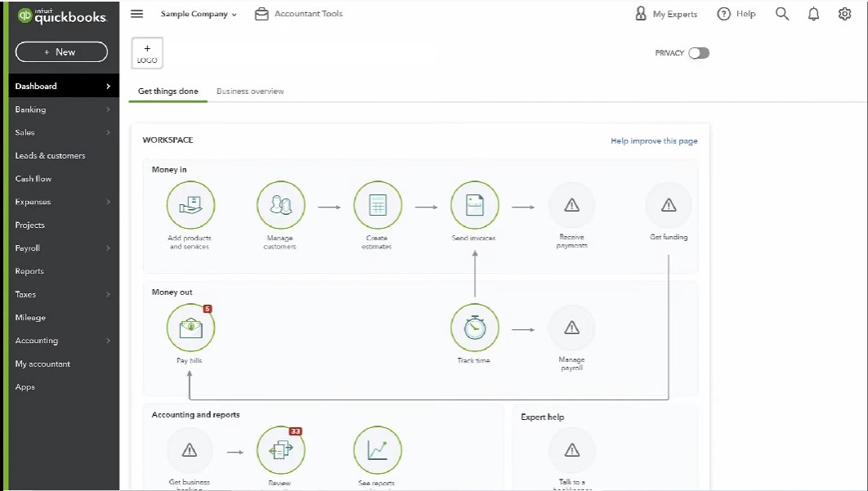Open the Sample Company dropdown

coord(199,14)
